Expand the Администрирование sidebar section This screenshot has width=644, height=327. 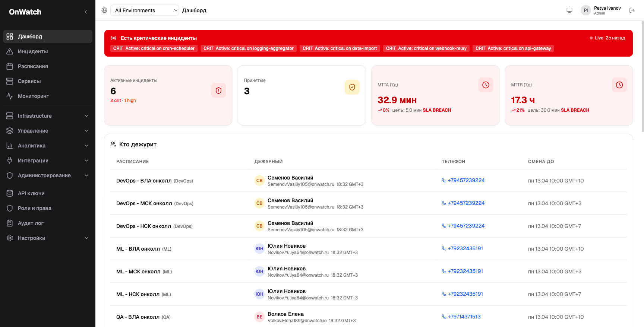point(48,175)
